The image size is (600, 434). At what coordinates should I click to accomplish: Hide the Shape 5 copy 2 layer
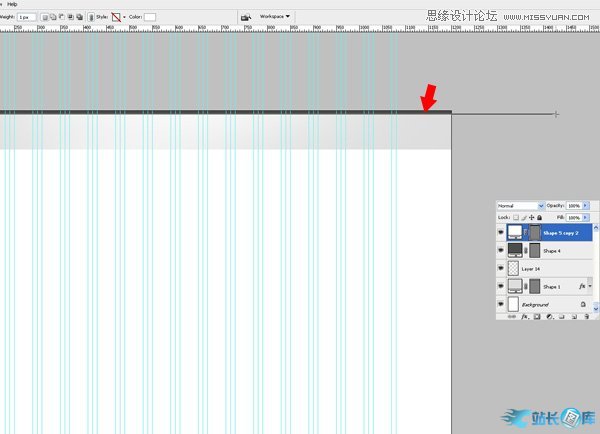(501, 232)
